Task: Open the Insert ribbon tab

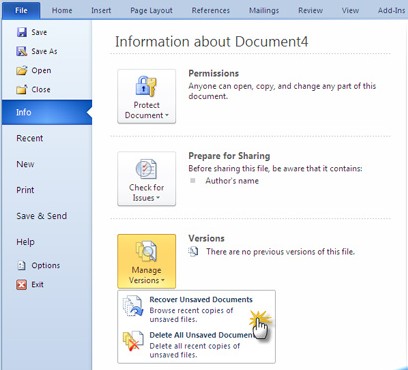Action: (101, 10)
